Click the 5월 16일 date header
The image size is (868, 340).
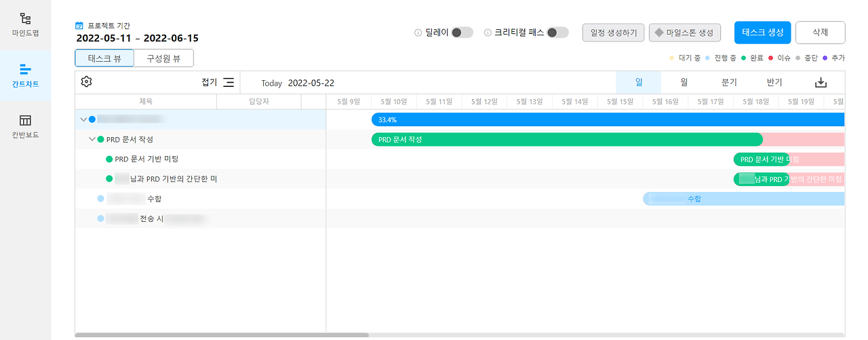tap(665, 102)
